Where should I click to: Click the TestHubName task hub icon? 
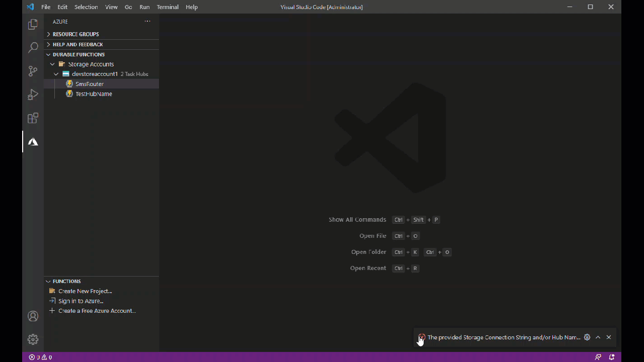click(69, 94)
